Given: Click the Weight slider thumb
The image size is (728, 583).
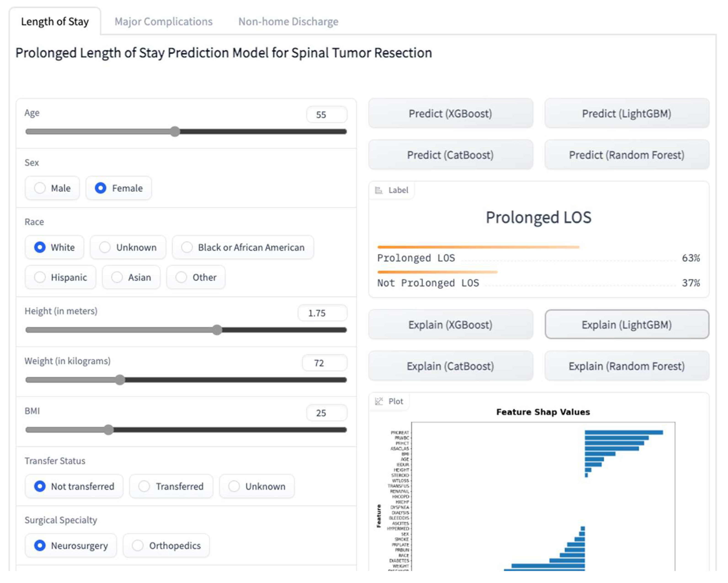Looking at the screenshot, I should point(120,380).
